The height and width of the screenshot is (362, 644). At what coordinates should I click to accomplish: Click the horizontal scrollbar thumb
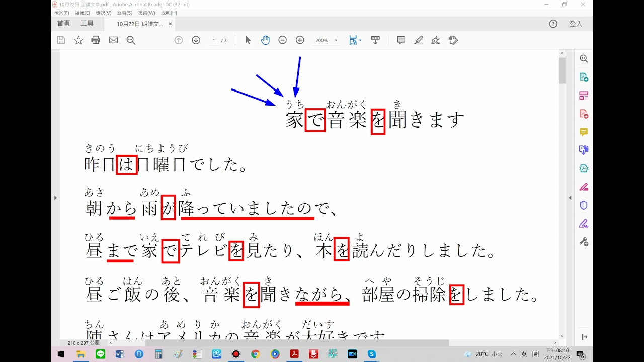[x=297, y=343]
